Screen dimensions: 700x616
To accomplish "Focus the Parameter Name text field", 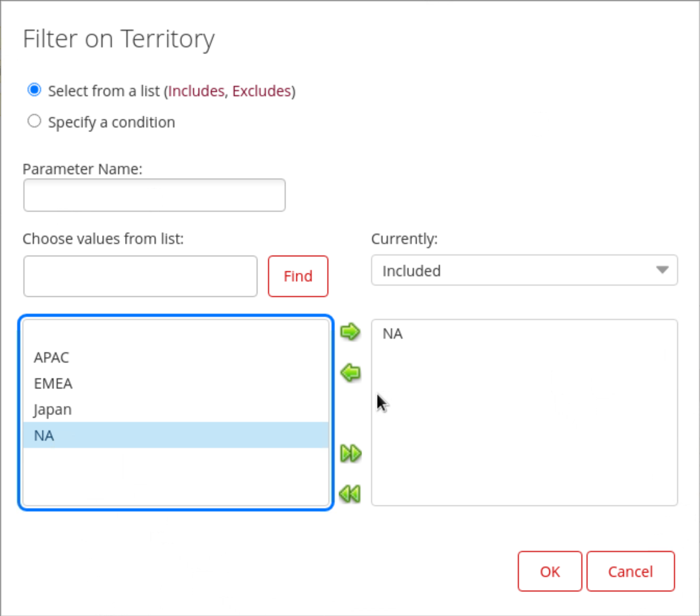I will pyautogui.click(x=154, y=195).
